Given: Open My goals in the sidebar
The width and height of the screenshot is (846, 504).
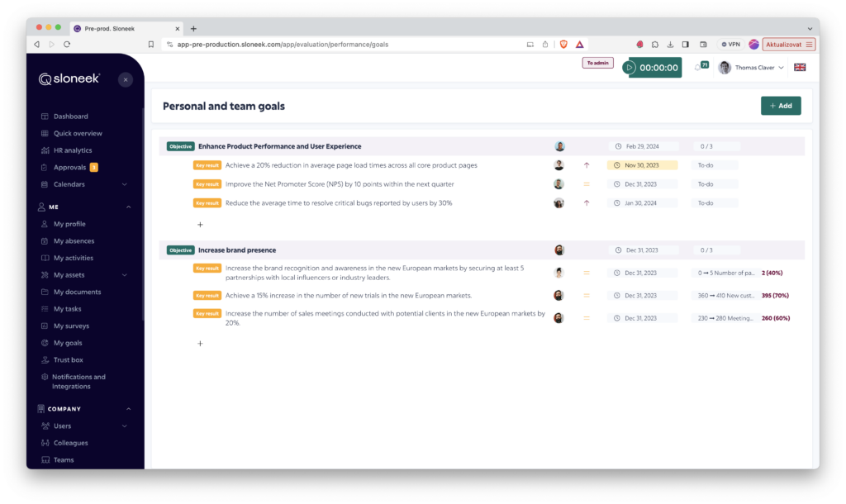Looking at the screenshot, I should click(x=68, y=343).
